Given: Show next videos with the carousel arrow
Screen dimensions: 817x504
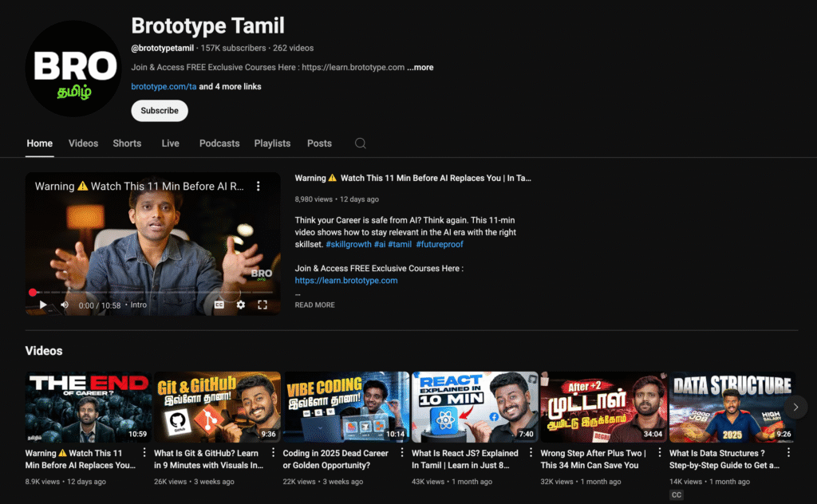Looking at the screenshot, I should click(x=795, y=408).
